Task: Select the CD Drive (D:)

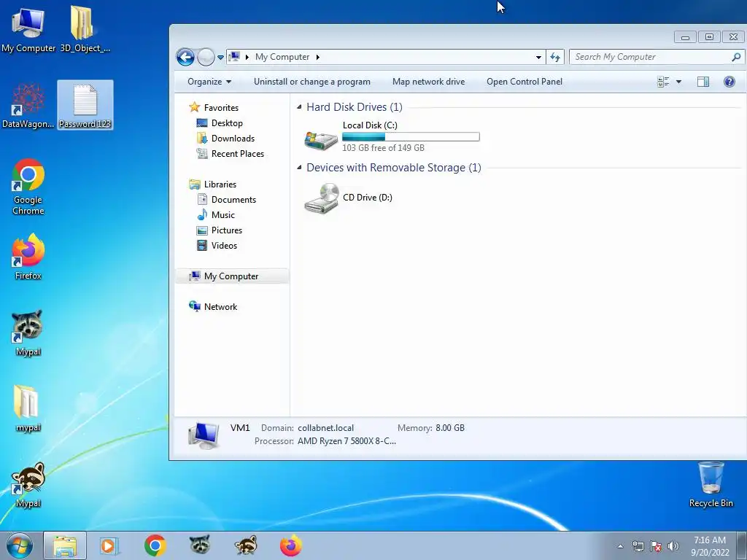Action: point(349,198)
